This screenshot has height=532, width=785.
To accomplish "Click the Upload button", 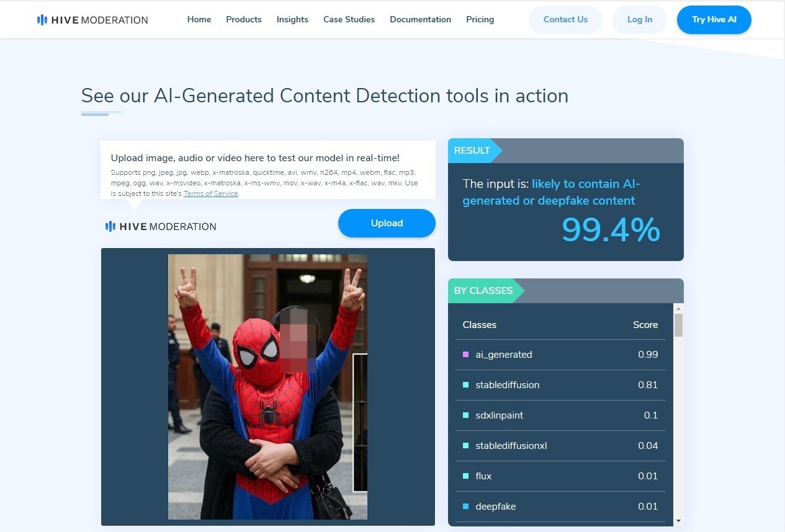I will [387, 223].
